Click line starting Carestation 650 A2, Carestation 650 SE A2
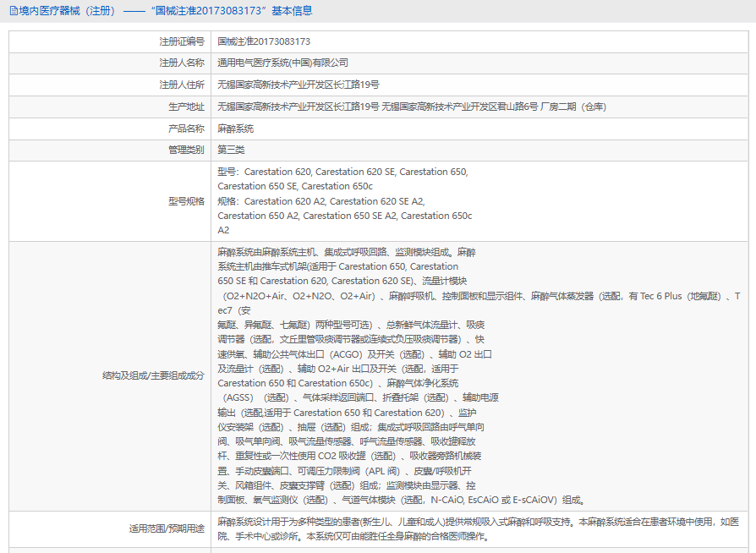The image size is (756, 553). tap(345, 216)
